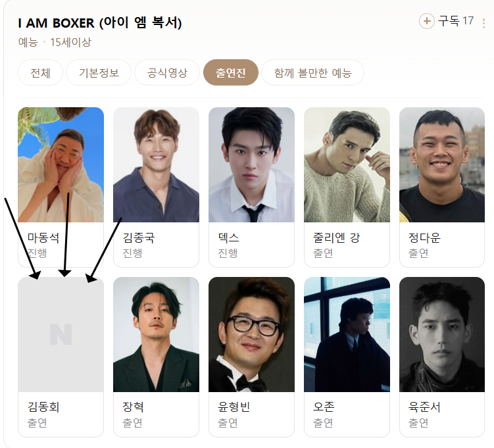Select the 공식영상 tab
Screen dimensions: 494x448
167,72
